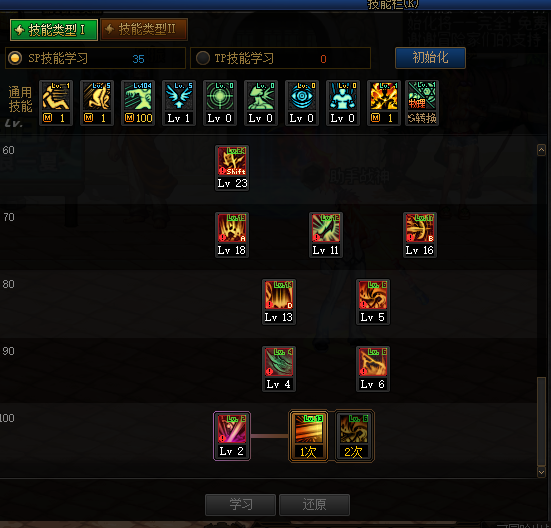
Task: Select the TP技能学习 radio button
Action: point(203,58)
